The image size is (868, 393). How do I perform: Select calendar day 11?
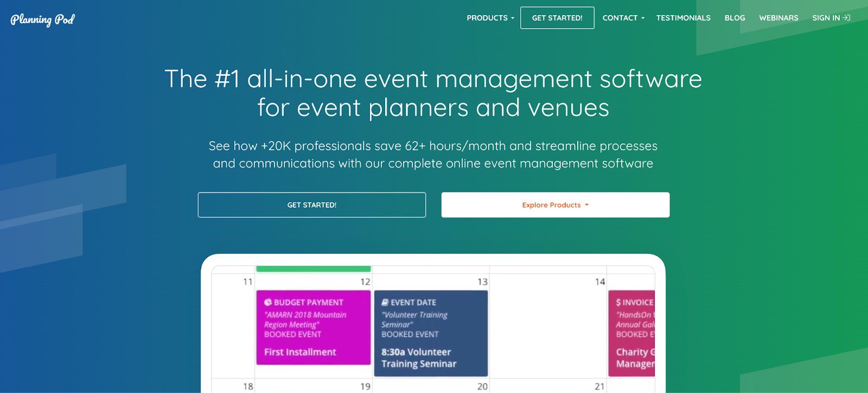click(x=248, y=282)
